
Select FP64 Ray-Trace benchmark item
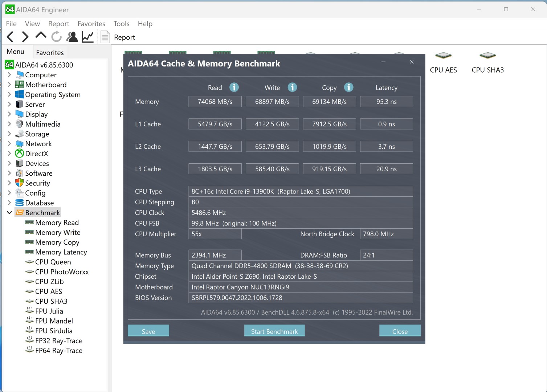[59, 350]
